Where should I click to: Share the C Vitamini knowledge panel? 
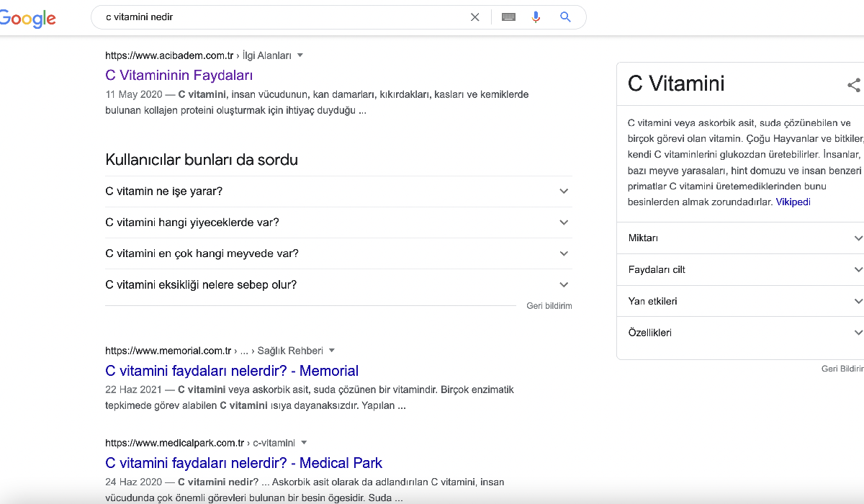853,85
